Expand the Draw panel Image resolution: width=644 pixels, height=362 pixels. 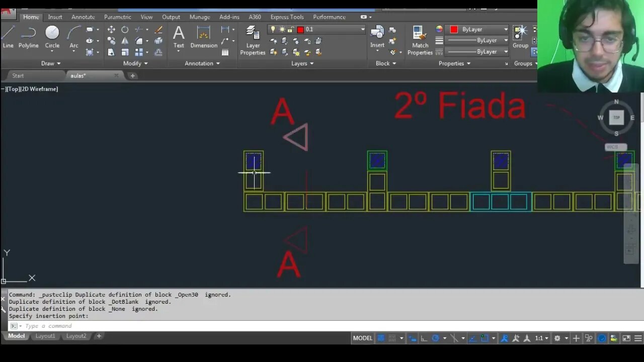[x=51, y=63]
